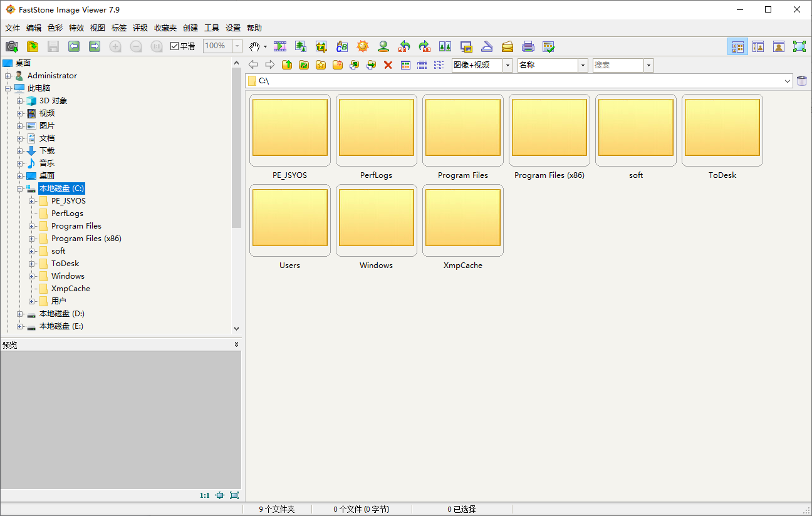The width and height of the screenshot is (812, 516).
Task: Click the scanner acquire icon
Action: [x=487, y=46]
